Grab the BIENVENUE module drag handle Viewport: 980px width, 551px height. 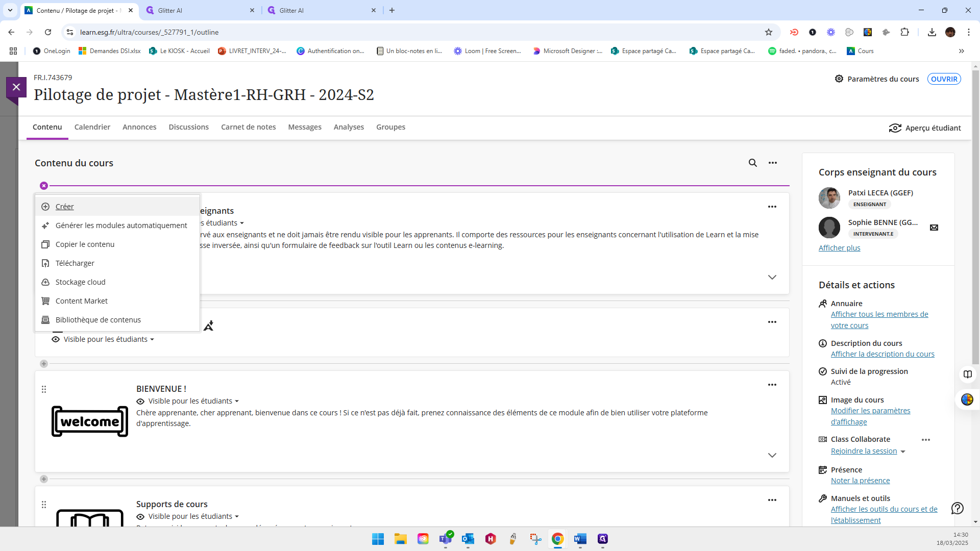coord(44,389)
